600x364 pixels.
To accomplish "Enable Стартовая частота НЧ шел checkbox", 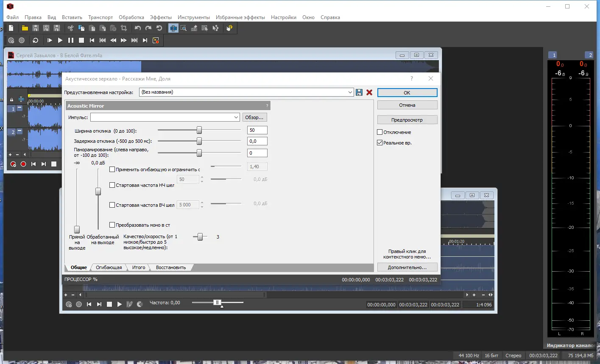I will (x=112, y=185).
